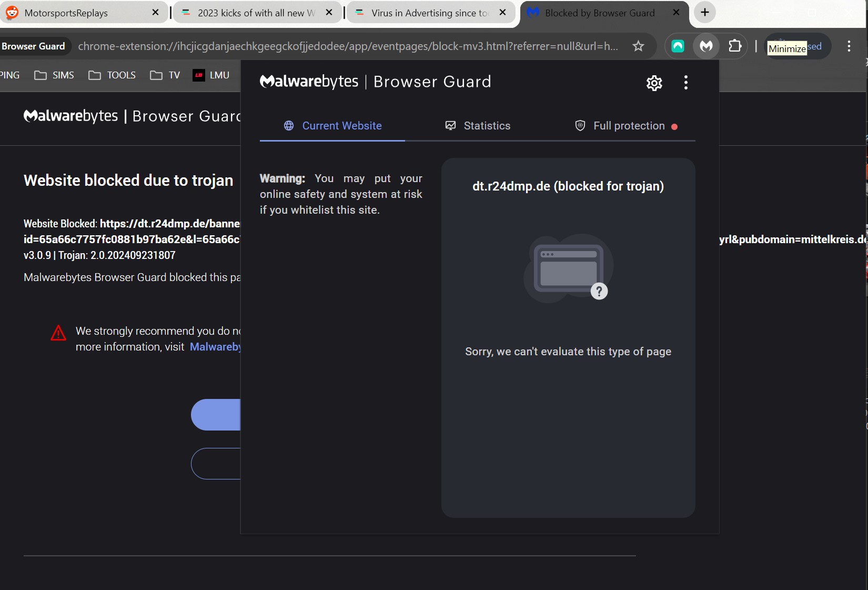
Task: Switch to MotorsportsReplays tab
Action: pos(84,13)
